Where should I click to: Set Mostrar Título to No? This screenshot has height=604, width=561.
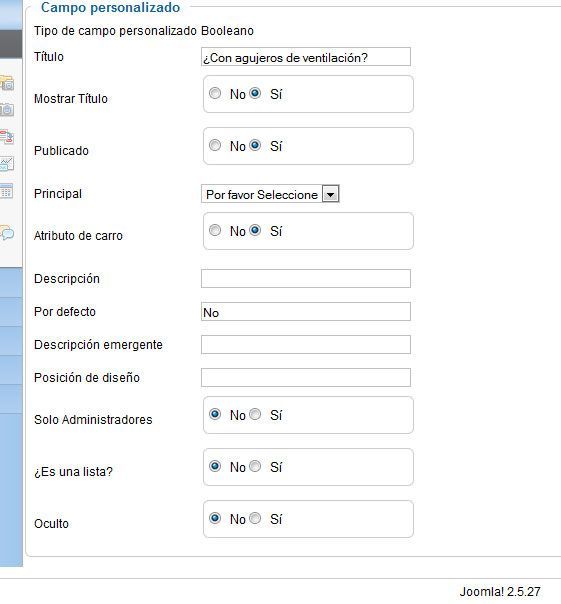(215, 93)
